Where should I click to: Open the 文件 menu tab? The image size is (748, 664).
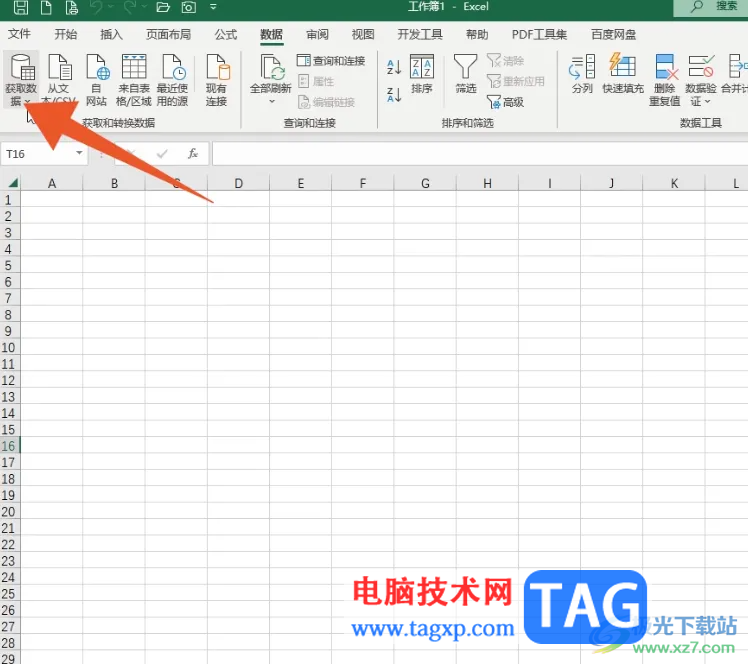coord(20,34)
